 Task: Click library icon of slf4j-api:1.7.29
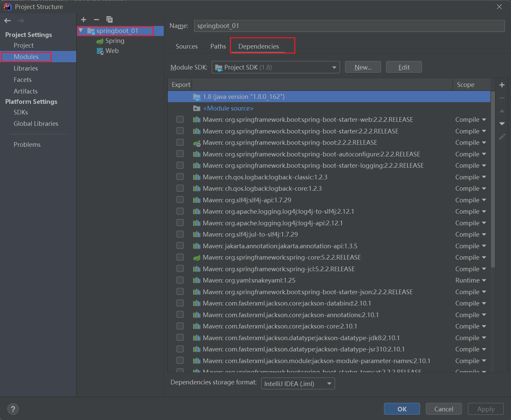coord(197,200)
